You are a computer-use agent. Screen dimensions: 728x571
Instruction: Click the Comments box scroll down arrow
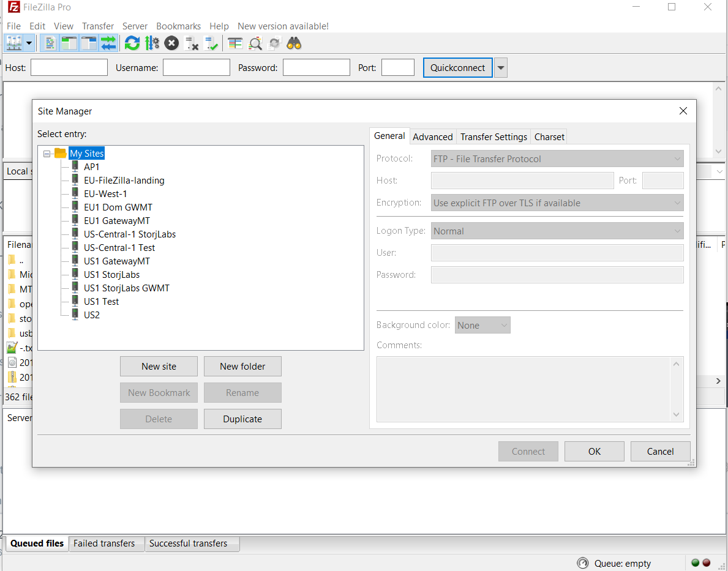[676, 414]
